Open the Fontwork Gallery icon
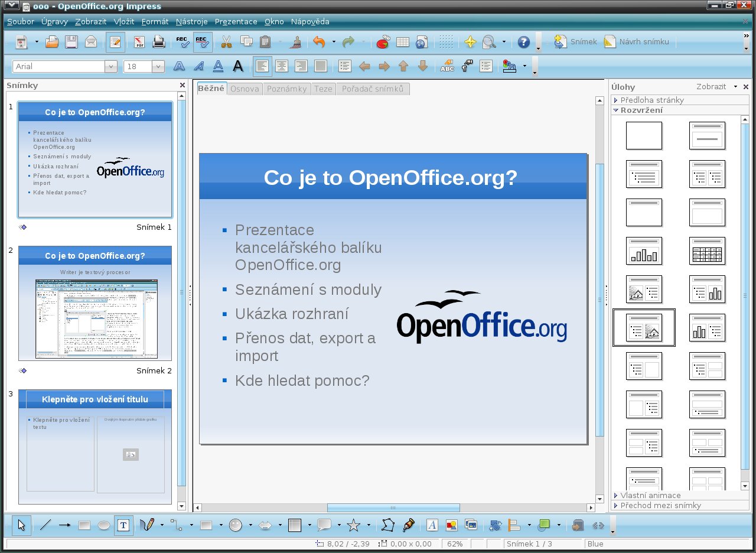The image size is (756, 553). point(432,525)
